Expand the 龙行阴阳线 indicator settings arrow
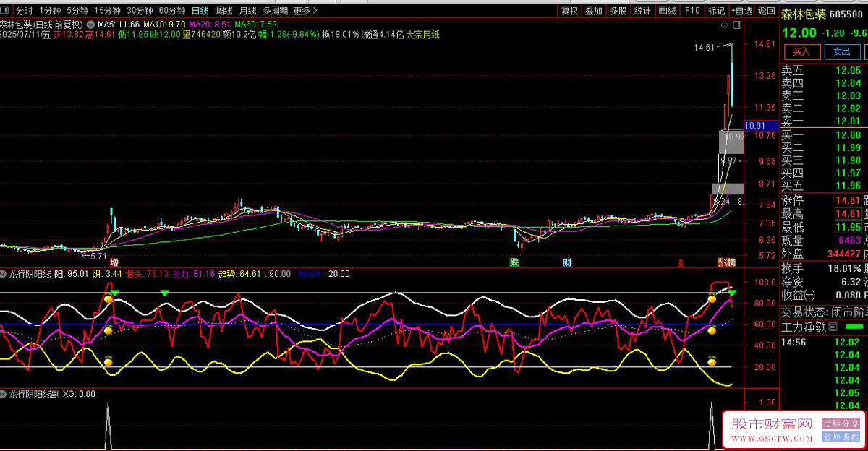The height and width of the screenshot is (451, 868). tap(4, 274)
